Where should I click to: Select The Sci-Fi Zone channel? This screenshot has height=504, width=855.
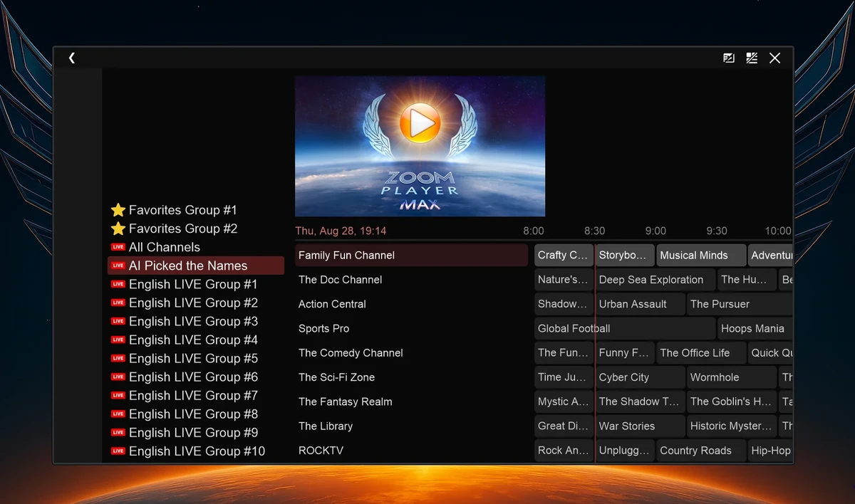pos(411,377)
